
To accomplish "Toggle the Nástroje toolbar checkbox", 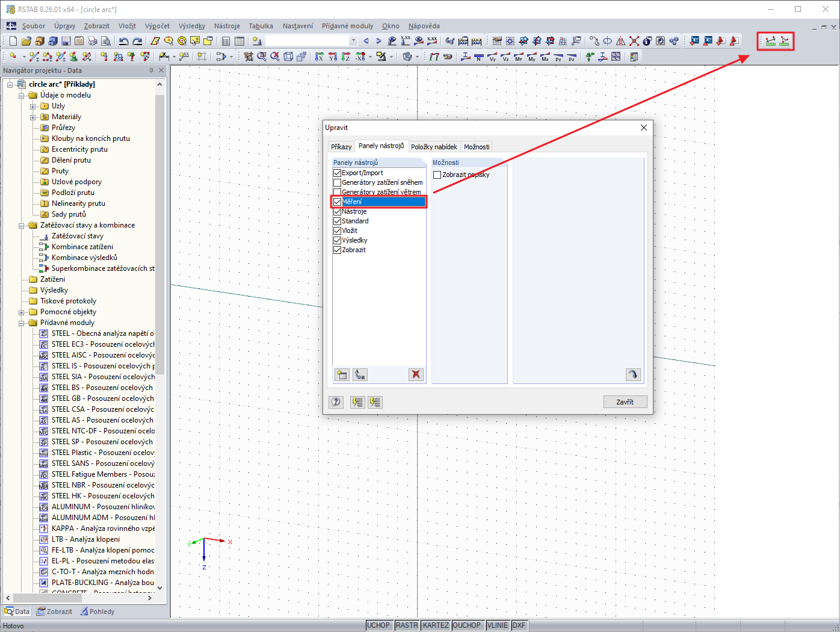I will coord(337,211).
